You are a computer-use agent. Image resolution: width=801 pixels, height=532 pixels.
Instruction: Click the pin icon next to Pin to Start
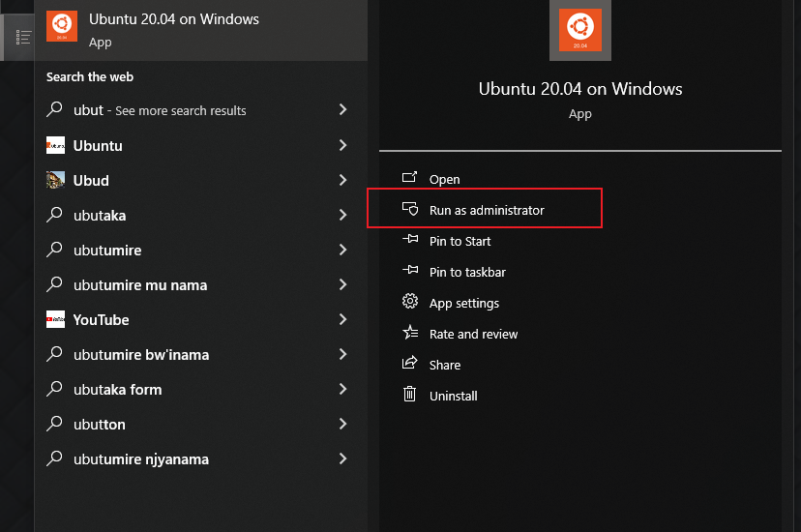point(410,239)
